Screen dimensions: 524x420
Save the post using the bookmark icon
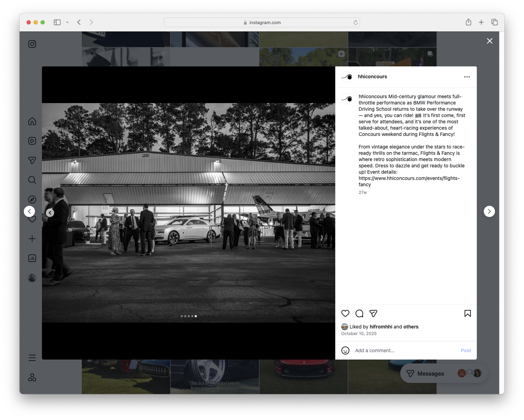pos(467,313)
